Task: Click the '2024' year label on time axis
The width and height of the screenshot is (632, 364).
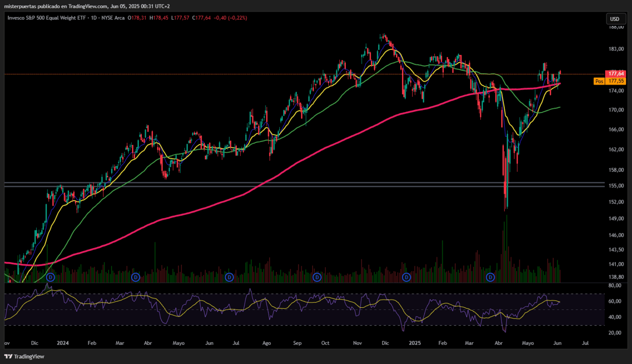Action: 63,343
